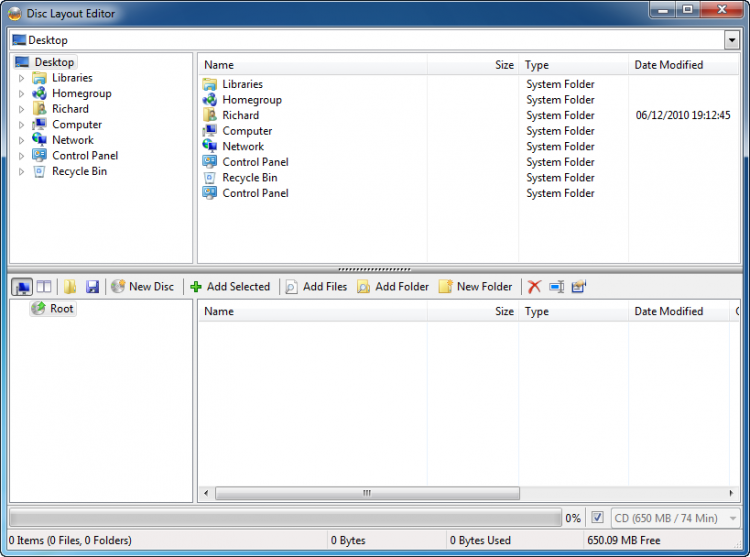
Task: Click the open folder toolbar icon
Action: click(x=70, y=287)
